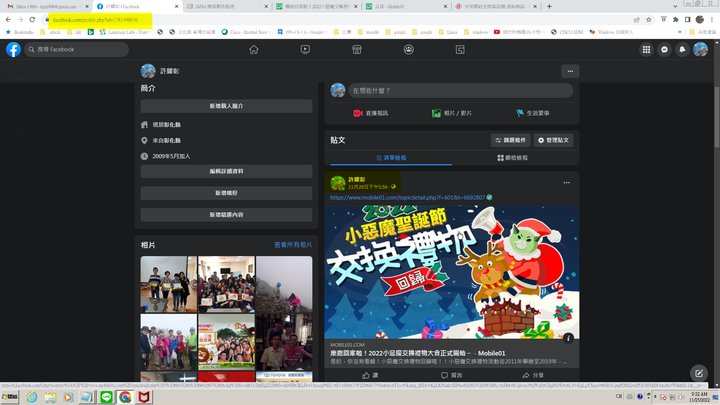
Task: Click the comment button under the post
Action: pos(452,375)
